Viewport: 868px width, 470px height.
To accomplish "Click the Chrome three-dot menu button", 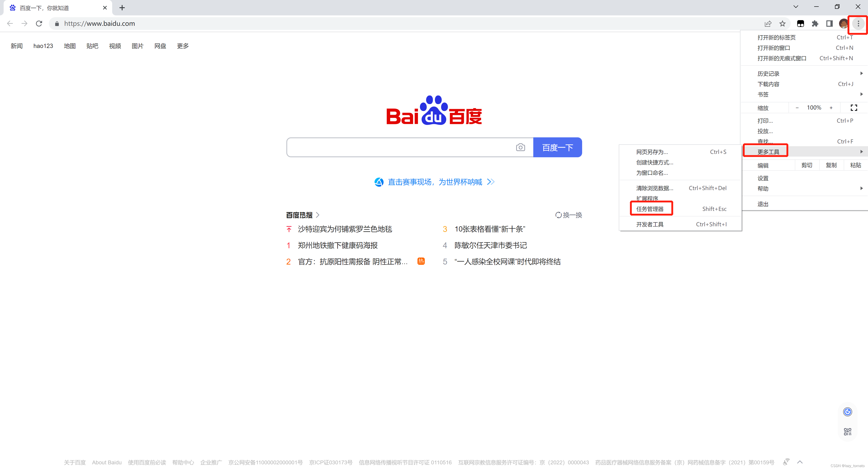I will tap(858, 24).
